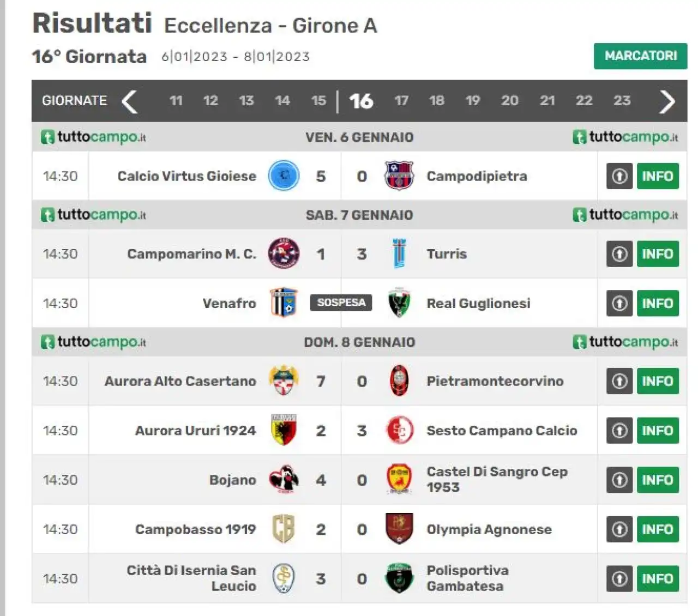Open the MARCATORI scorers button
The image size is (698, 616).
pos(641,56)
